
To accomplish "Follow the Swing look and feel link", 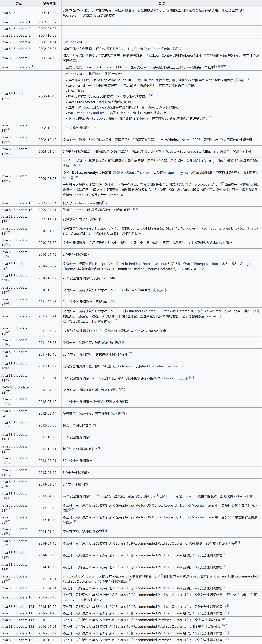I will [90, 113].
